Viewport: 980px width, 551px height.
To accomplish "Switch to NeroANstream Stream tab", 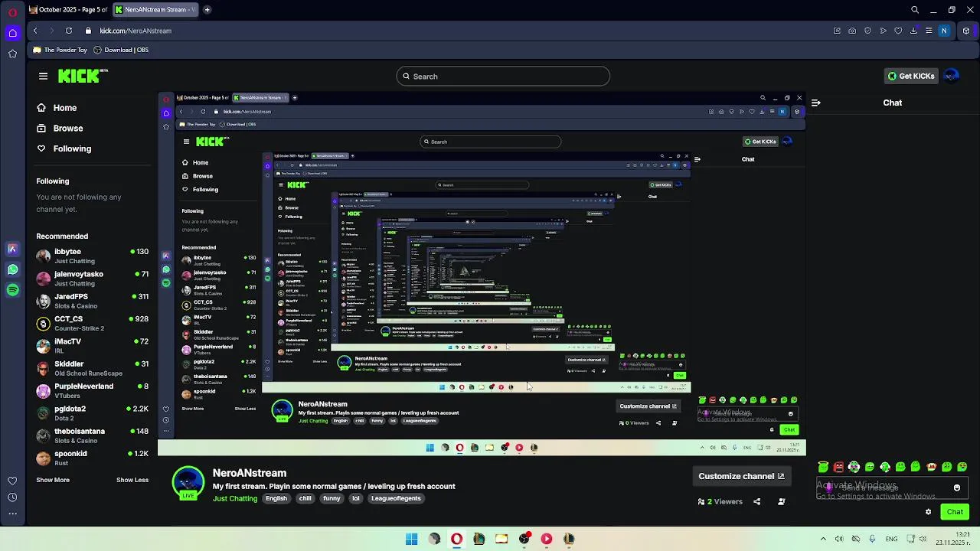I will [x=154, y=10].
